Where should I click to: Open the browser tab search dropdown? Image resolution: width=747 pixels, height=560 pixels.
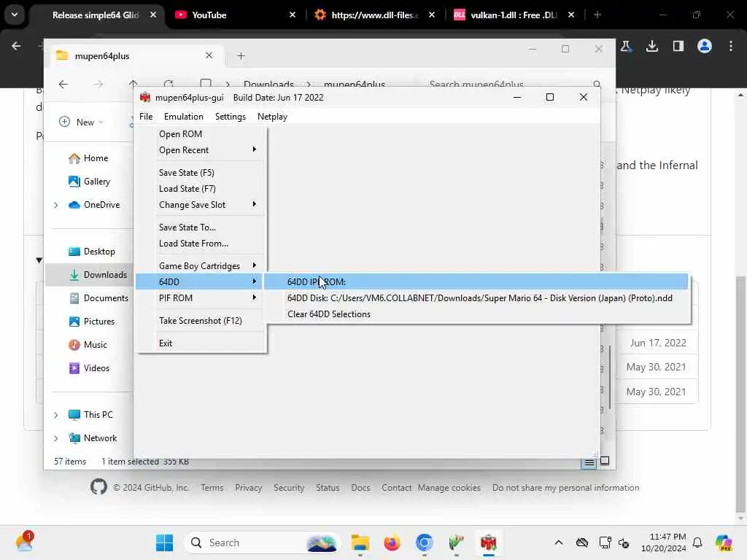[x=15, y=15]
